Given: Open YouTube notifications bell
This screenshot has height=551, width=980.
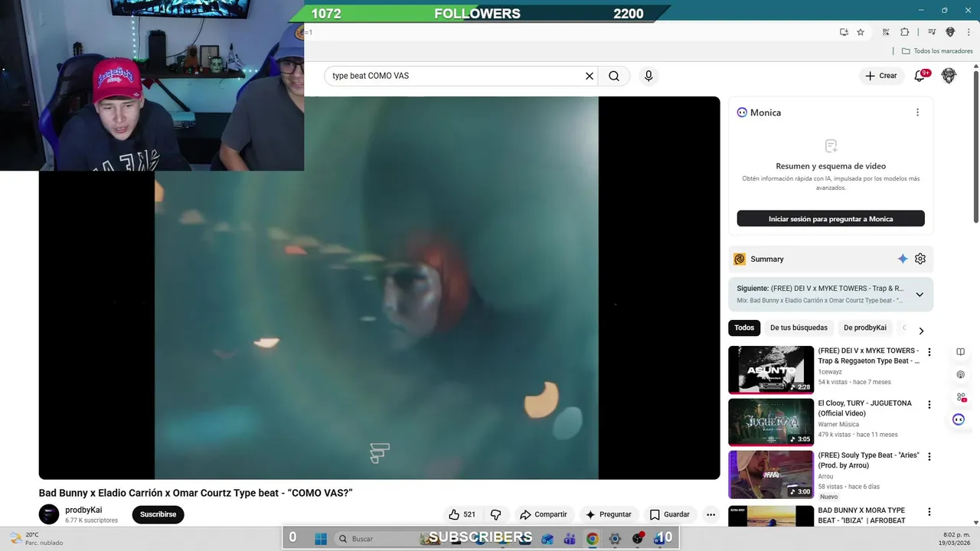Looking at the screenshot, I should 921,76.
